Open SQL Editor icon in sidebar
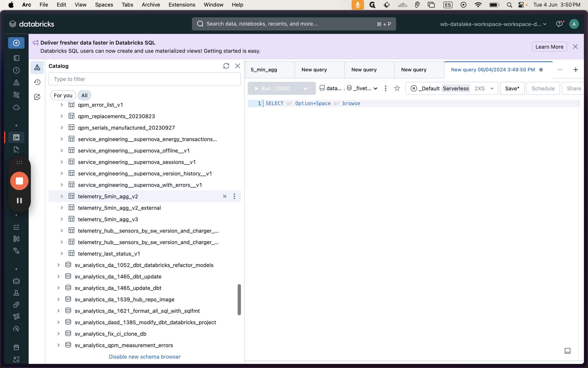588x368 pixels. coord(16,138)
